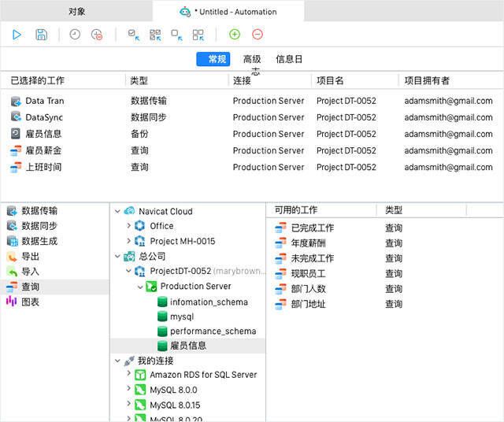504x422 pixels.
Task: Select the performance_schema database
Action: [x=213, y=331]
